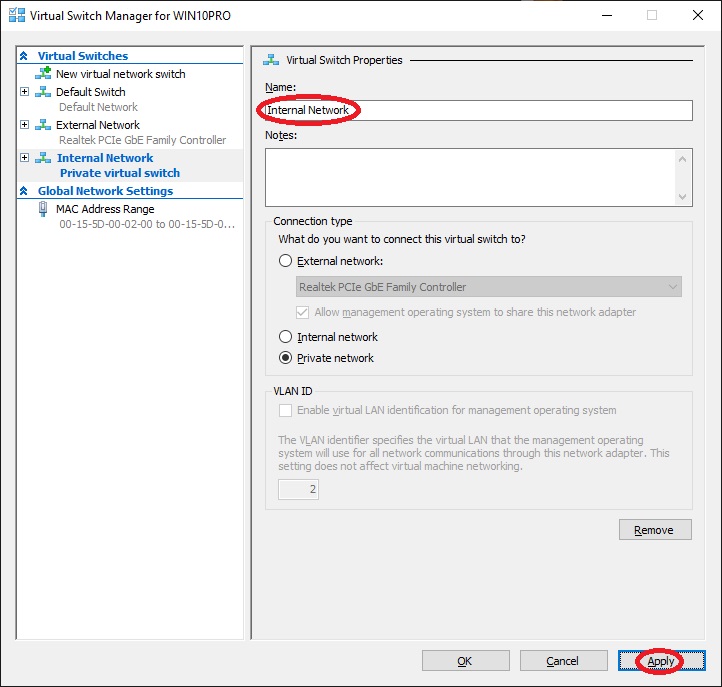Click 'Realtek PCIe GbE Family Controller' tree subtext
This screenshot has height=687, width=722.
143,140
